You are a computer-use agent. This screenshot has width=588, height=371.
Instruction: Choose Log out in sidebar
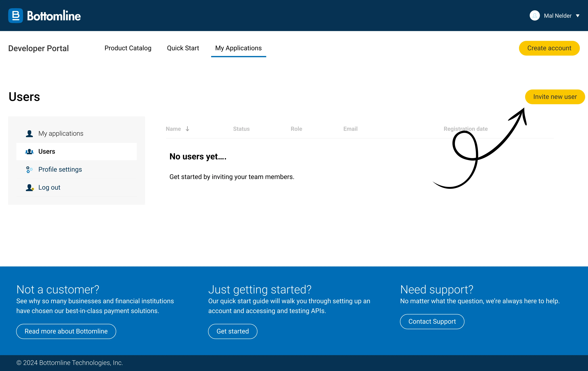coord(76,187)
